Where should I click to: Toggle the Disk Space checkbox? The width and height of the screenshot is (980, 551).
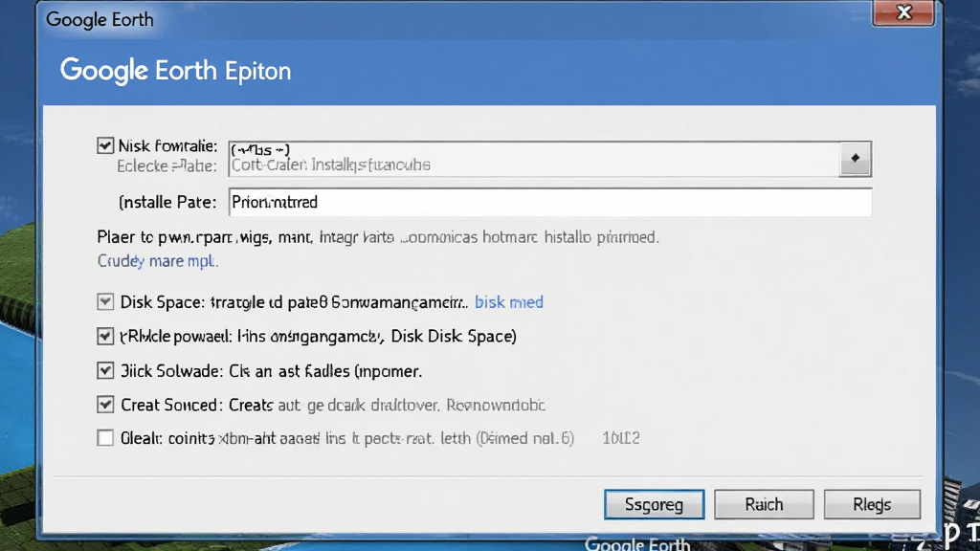[x=105, y=302]
